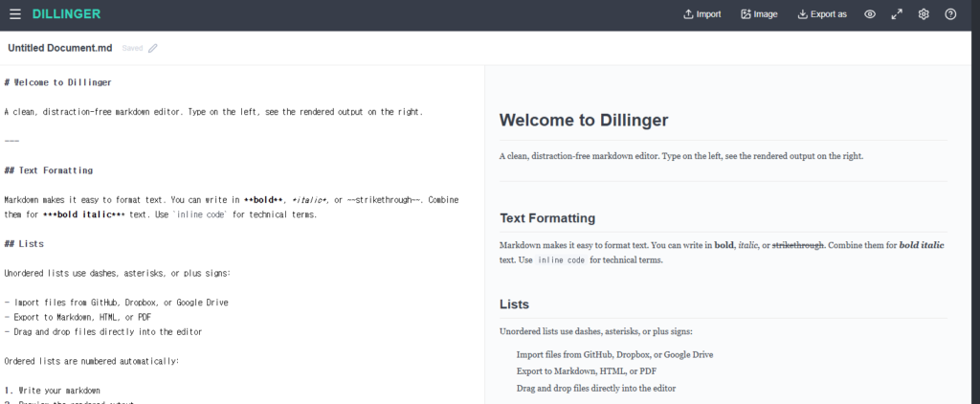Screen dimensions: 980x404
Task: Click the '# Welcome to Dillinger' editor line
Action: [58, 82]
